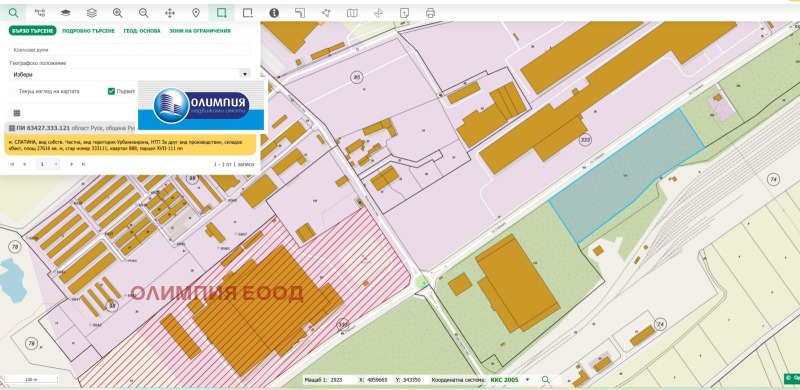
Task: Go to last results page
Action: pyautogui.click(x=84, y=164)
